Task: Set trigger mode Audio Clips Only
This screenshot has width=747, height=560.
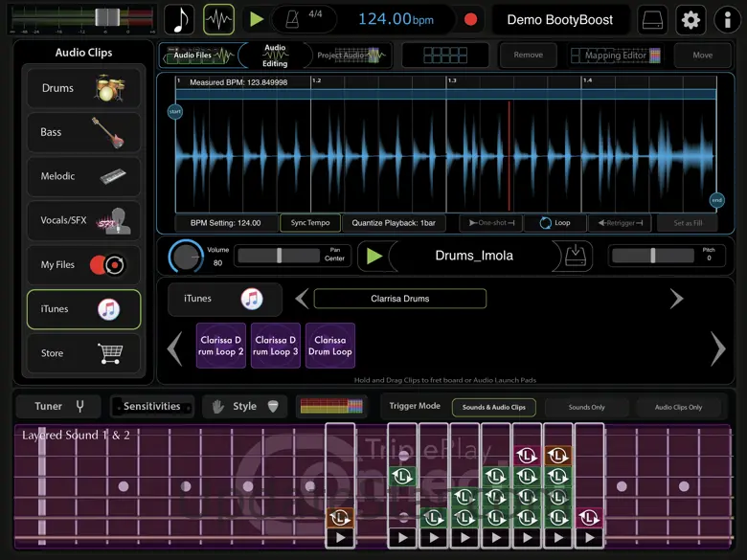Action: coord(678,407)
